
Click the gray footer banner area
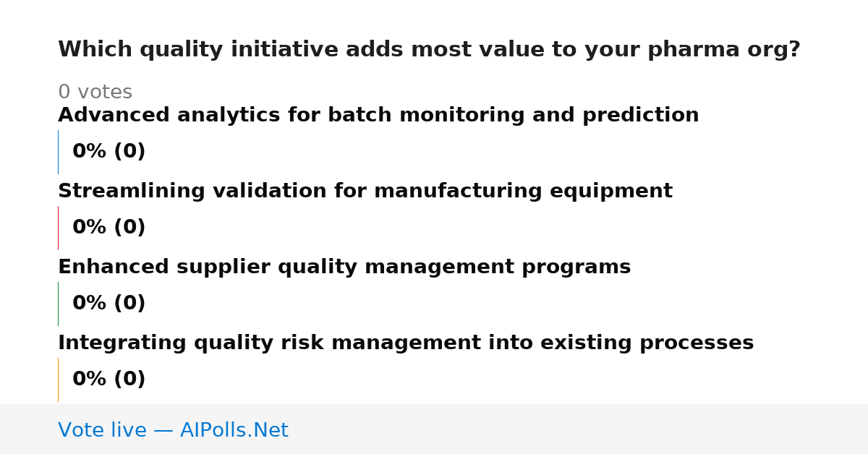coord(434,429)
